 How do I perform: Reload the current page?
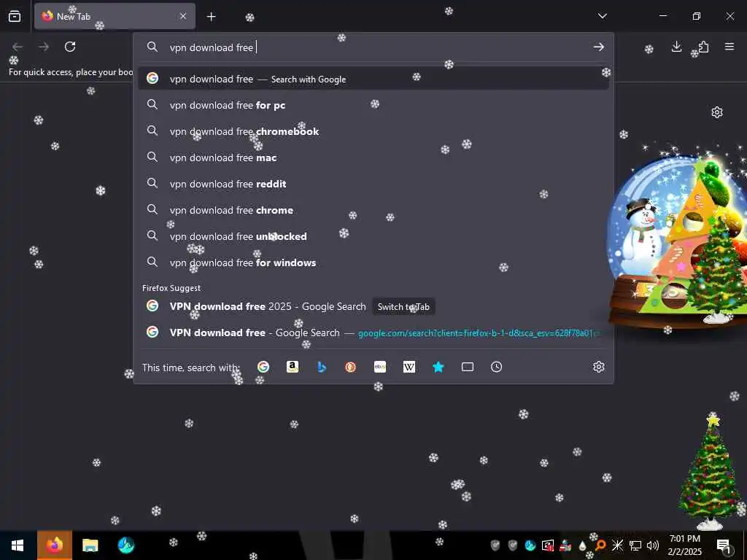pos(70,47)
